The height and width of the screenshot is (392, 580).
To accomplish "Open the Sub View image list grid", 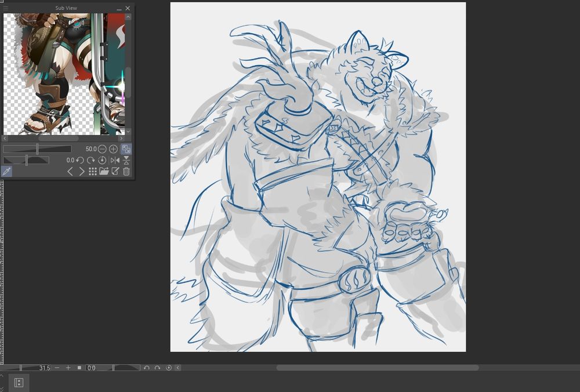I will pyautogui.click(x=93, y=171).
